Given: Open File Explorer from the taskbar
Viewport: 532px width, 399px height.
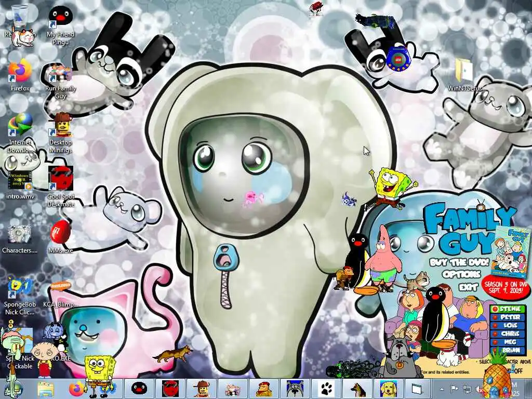Looking at the screenshot, I should (x=46, y=389).
